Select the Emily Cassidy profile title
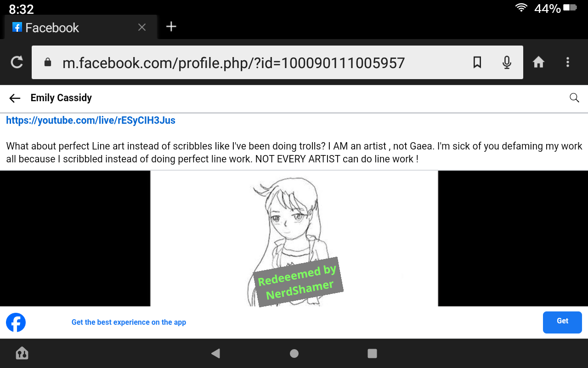Screen dimensions: 588x368 (61, 98)
